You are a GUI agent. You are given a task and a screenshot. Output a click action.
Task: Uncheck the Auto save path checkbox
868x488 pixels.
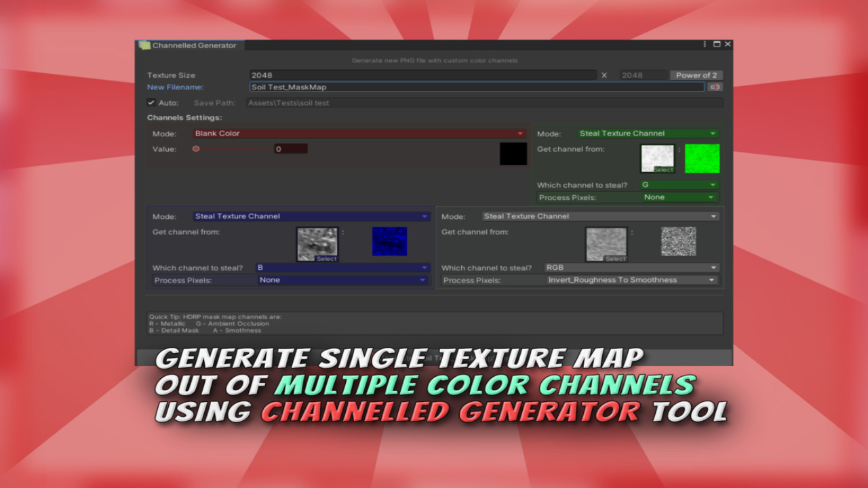click(x=151, y=103)
